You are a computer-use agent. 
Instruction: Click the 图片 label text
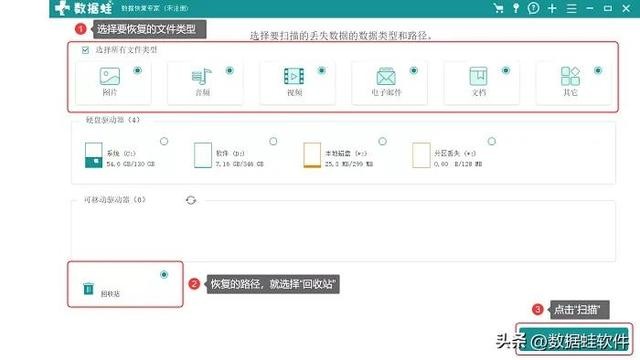110,93
